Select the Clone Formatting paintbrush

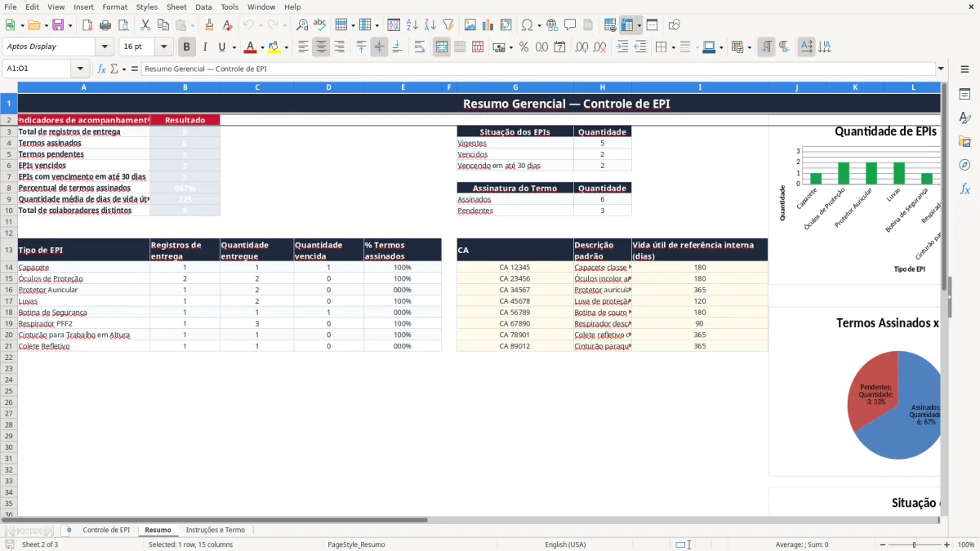[x=209, y=25]
